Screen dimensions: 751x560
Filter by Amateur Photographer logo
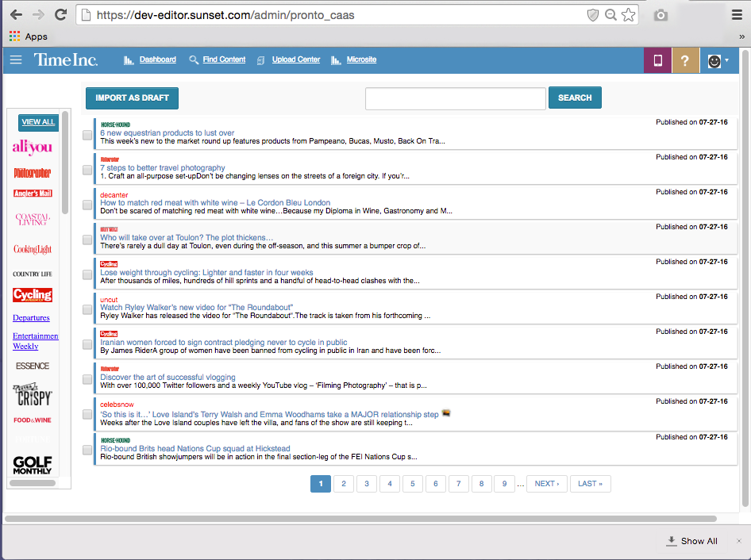coord(32,173)
